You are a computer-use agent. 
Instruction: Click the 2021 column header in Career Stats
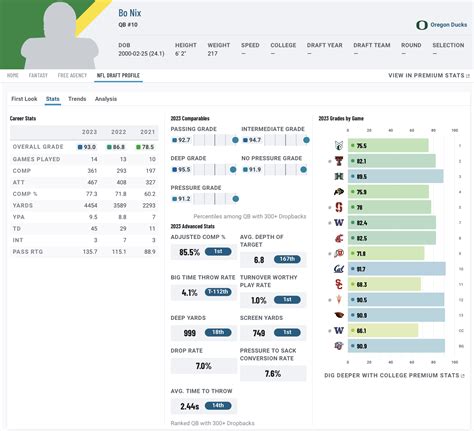pos(148,132)
